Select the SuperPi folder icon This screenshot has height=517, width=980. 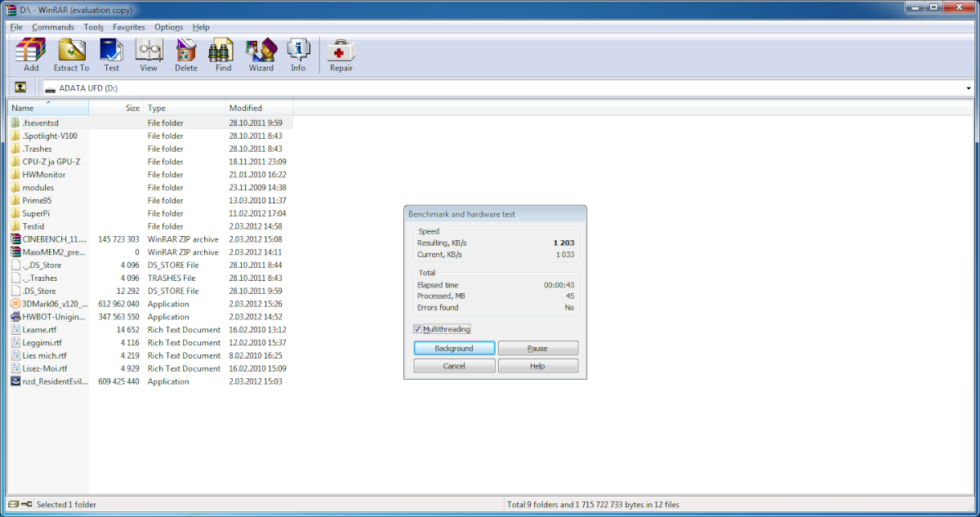pyautogui.click(x=16, y=213)
